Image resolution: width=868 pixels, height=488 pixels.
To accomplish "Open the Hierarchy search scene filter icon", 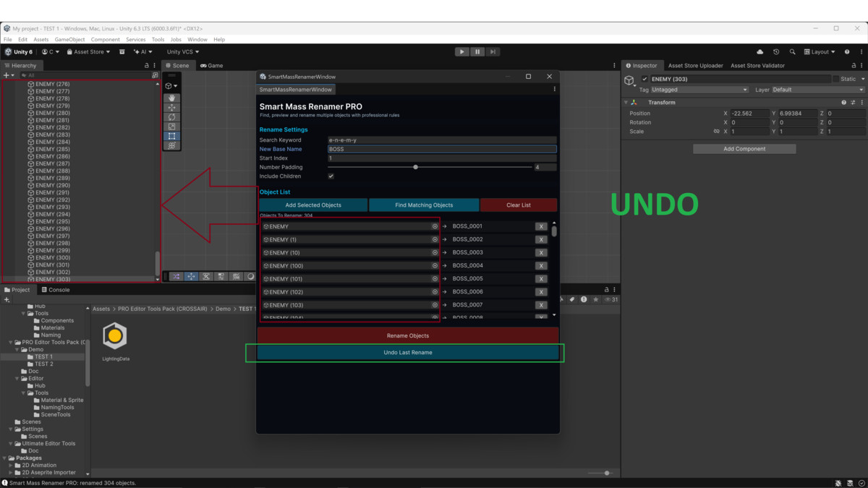I will click(155, 75).
